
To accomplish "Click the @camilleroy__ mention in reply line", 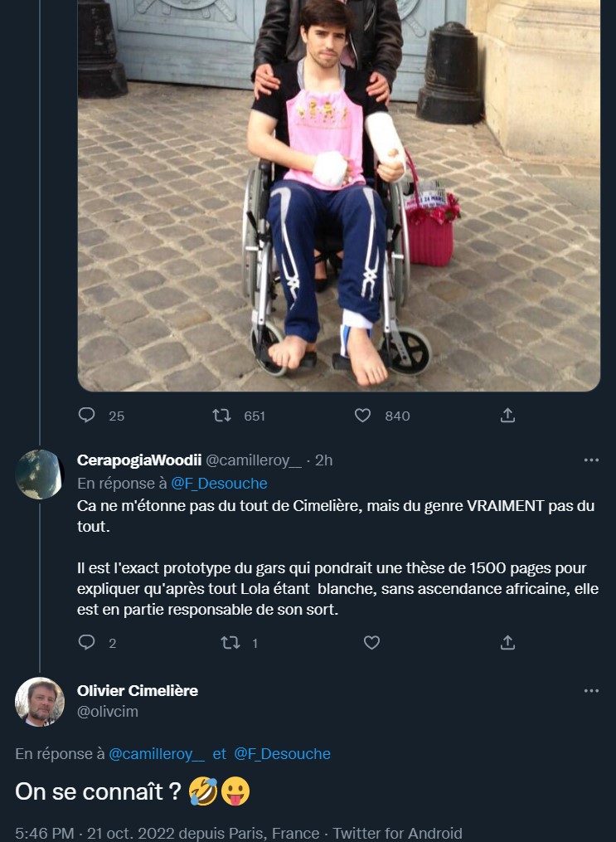I will 157,754.
